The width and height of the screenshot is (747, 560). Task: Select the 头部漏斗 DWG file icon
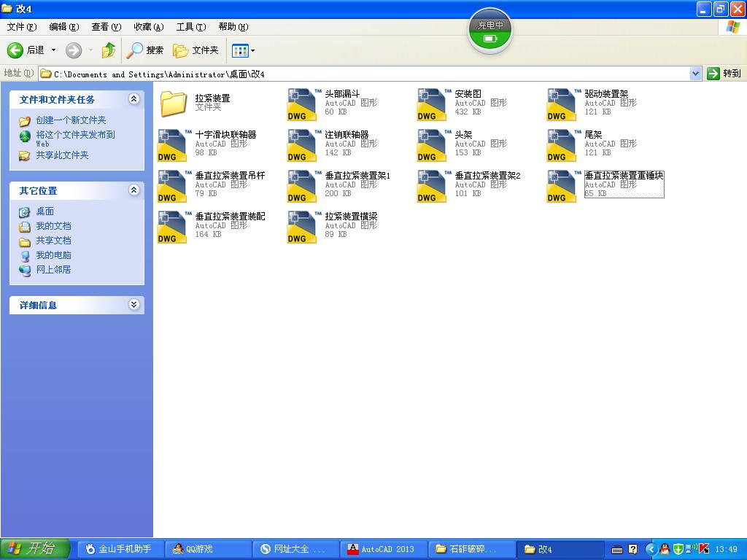click(302, 104)
